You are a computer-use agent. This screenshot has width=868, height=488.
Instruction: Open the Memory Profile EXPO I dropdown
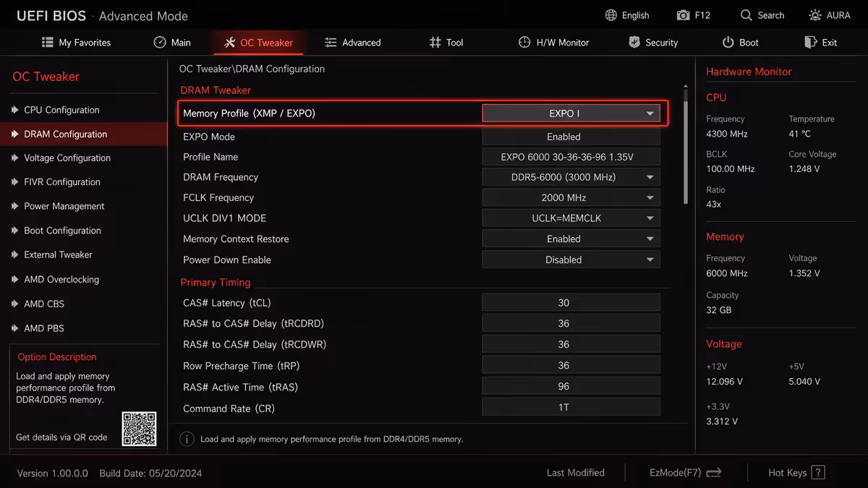[571, 114]
